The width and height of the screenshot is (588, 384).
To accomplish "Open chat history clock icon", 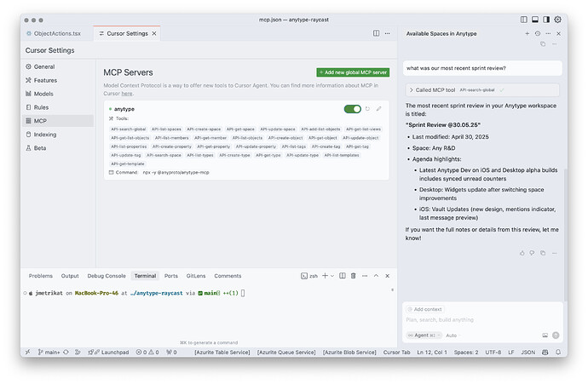I will [x=538, y=33].
